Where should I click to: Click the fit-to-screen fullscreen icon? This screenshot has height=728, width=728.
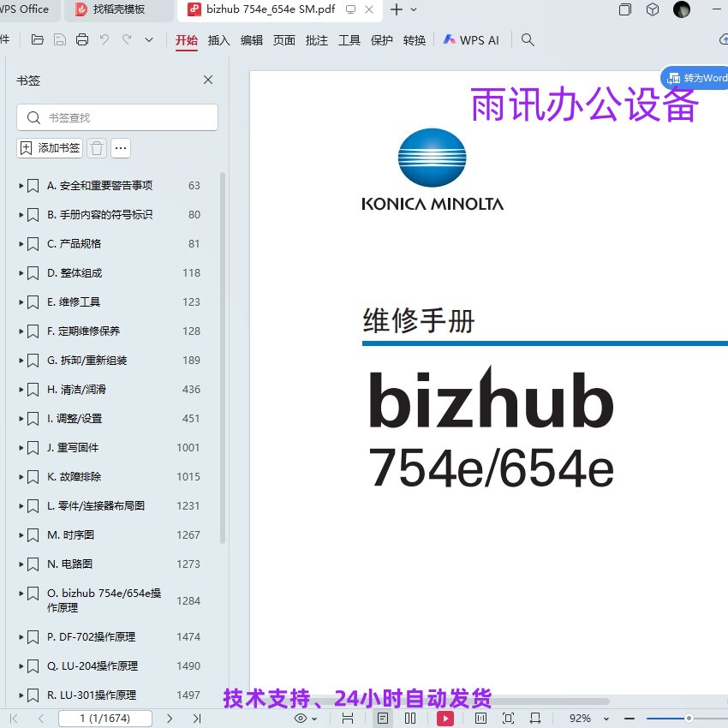(x=509, y=719)
